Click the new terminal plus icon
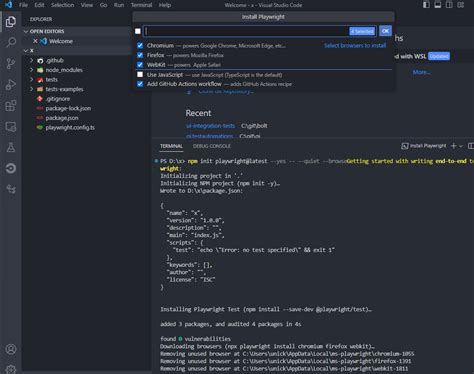 (x=453, y=146)
